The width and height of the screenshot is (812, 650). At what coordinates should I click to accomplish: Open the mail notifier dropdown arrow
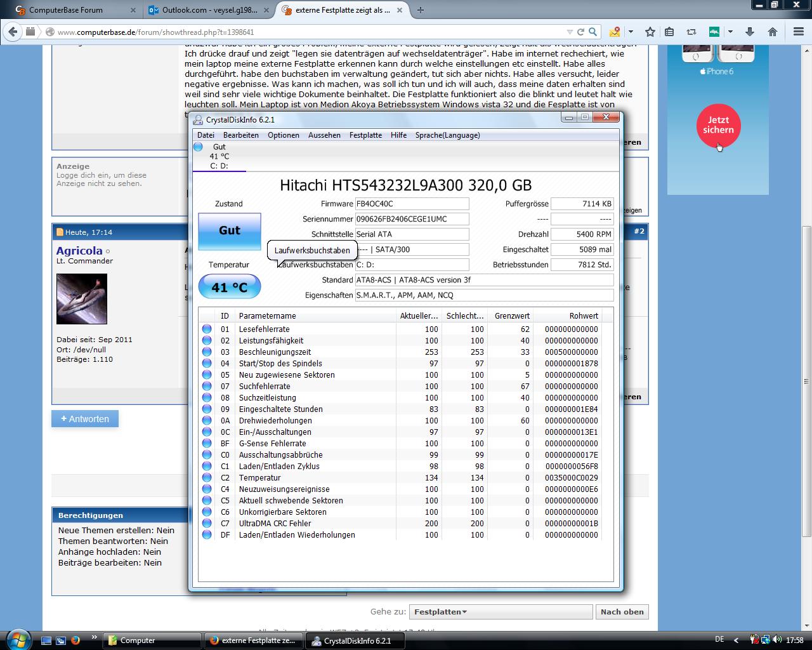[x=631, y=32]
